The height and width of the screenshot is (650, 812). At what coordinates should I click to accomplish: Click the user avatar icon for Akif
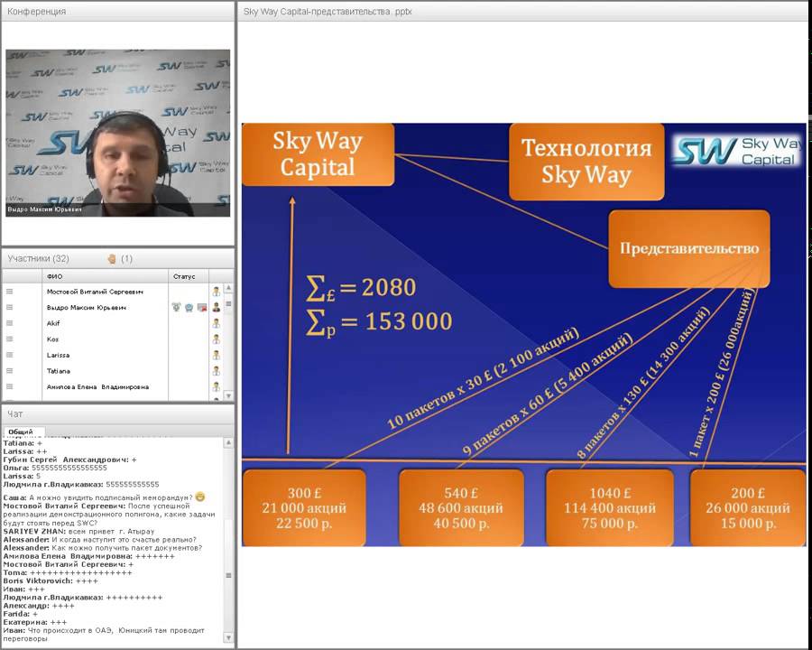tap(216, 323)
